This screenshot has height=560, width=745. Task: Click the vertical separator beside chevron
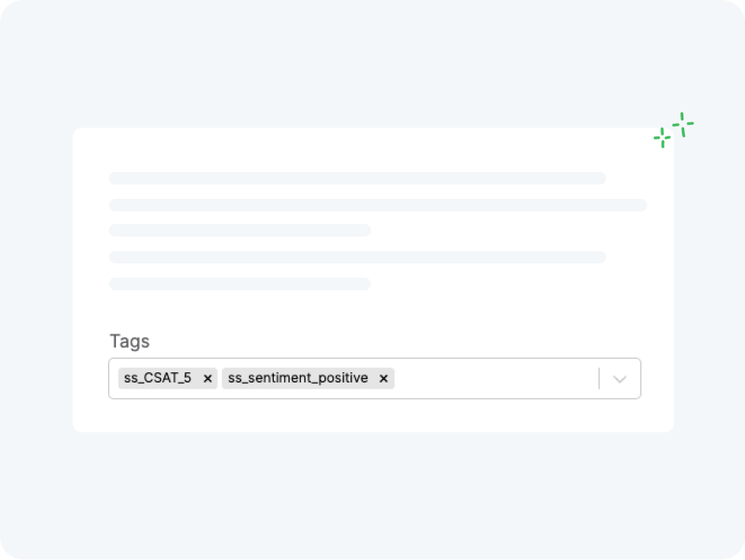(x=599, y=379)
